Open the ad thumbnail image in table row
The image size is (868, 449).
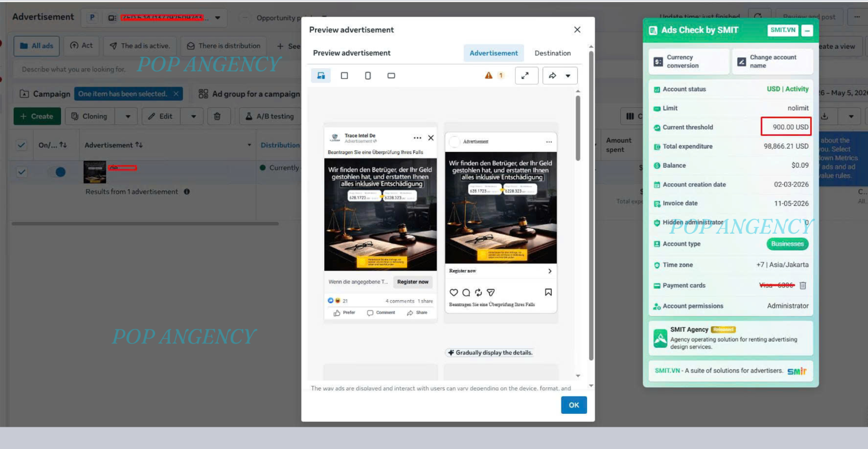pyautogui.click(x=95, y=172)
